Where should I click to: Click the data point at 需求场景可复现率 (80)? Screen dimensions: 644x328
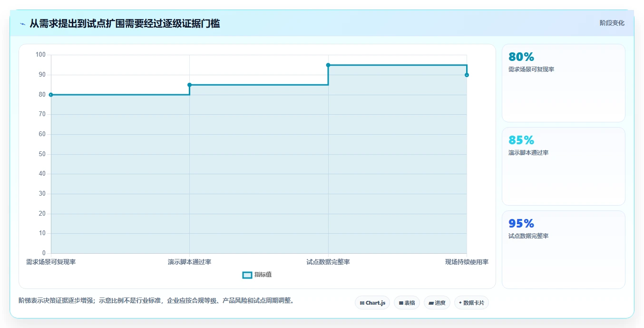[51, 95]
